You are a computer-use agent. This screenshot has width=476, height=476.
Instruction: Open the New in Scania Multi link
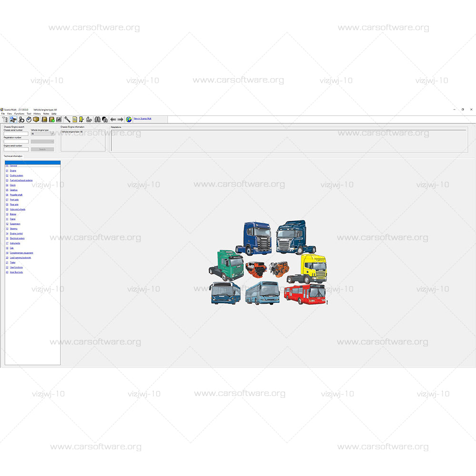tap(142, 119)
